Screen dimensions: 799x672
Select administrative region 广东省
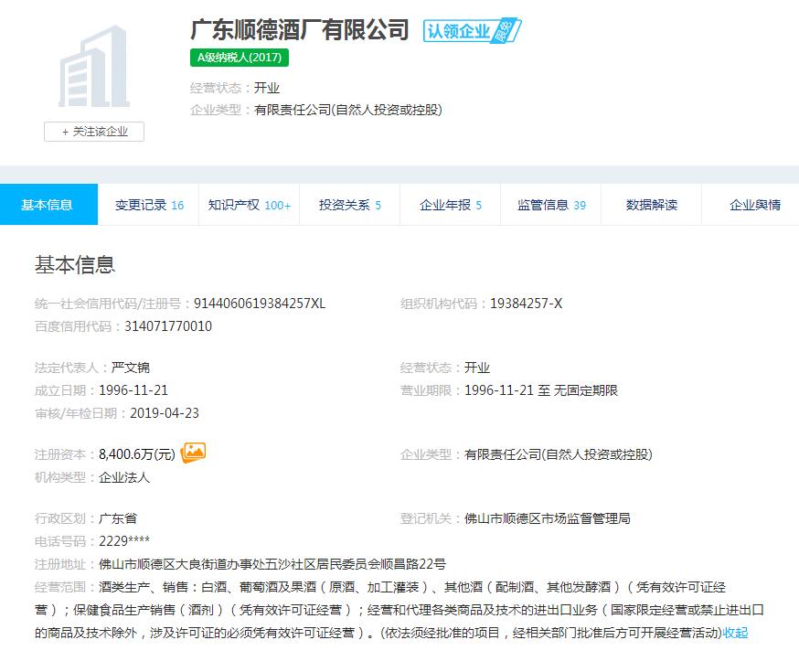click(118, 518)
